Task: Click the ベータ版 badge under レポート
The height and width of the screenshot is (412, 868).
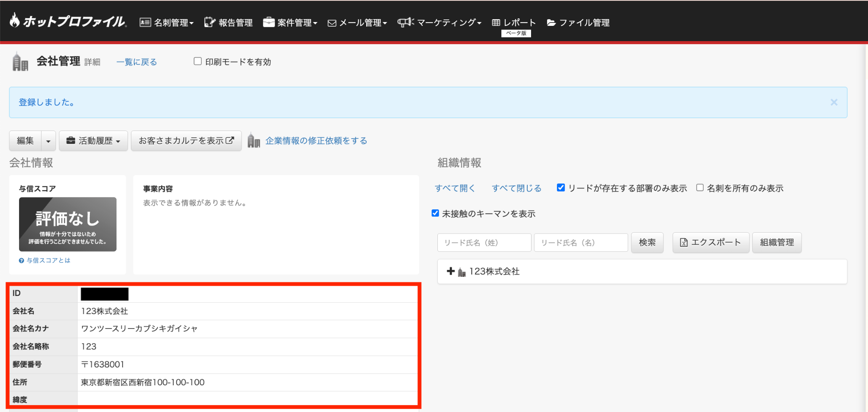Action: [x=516, y=33]
